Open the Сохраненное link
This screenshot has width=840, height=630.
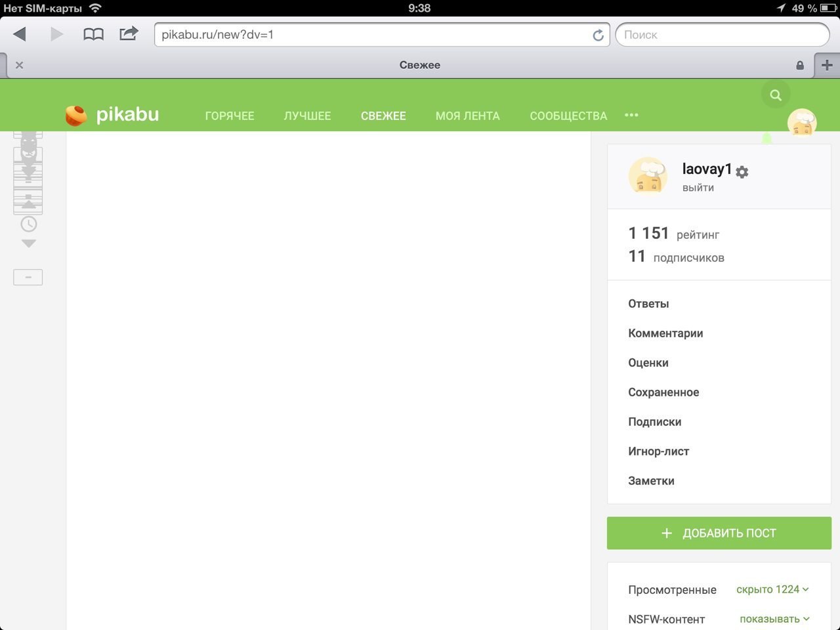tap(663, 392)
